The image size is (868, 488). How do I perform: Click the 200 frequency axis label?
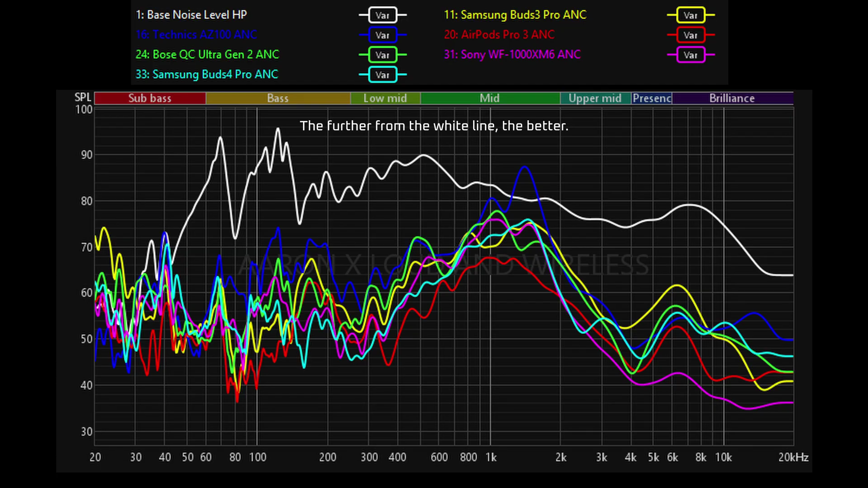click(327, 457)
